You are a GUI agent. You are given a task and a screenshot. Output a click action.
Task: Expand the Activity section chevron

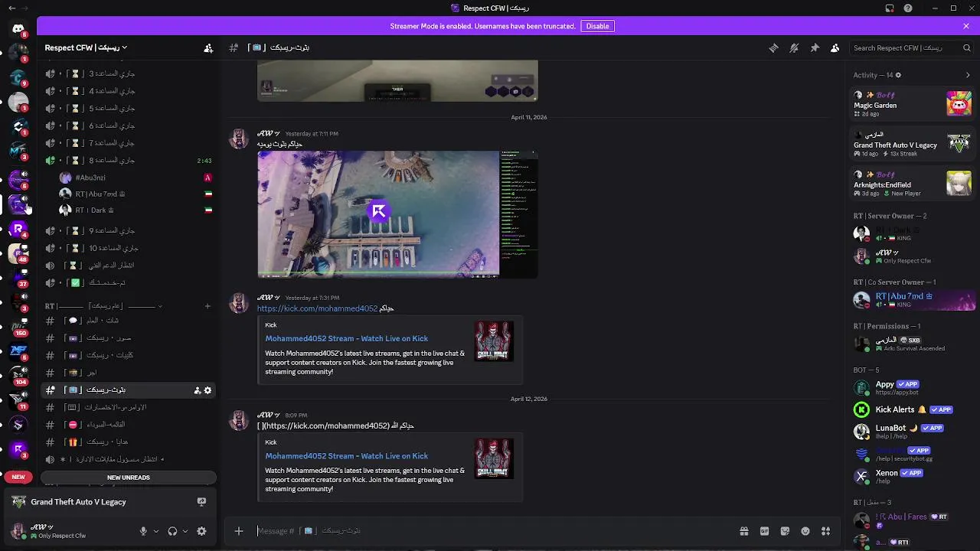tap(968, 75)
